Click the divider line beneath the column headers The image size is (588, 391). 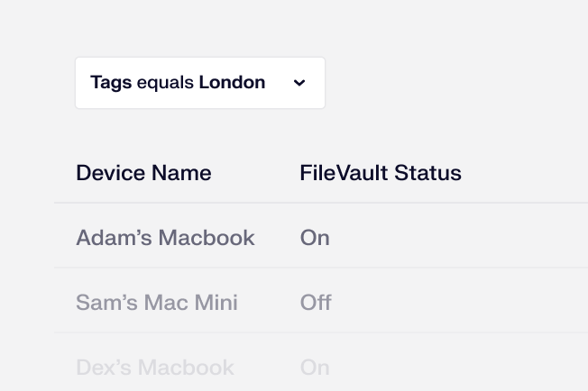tap(316, 203)
